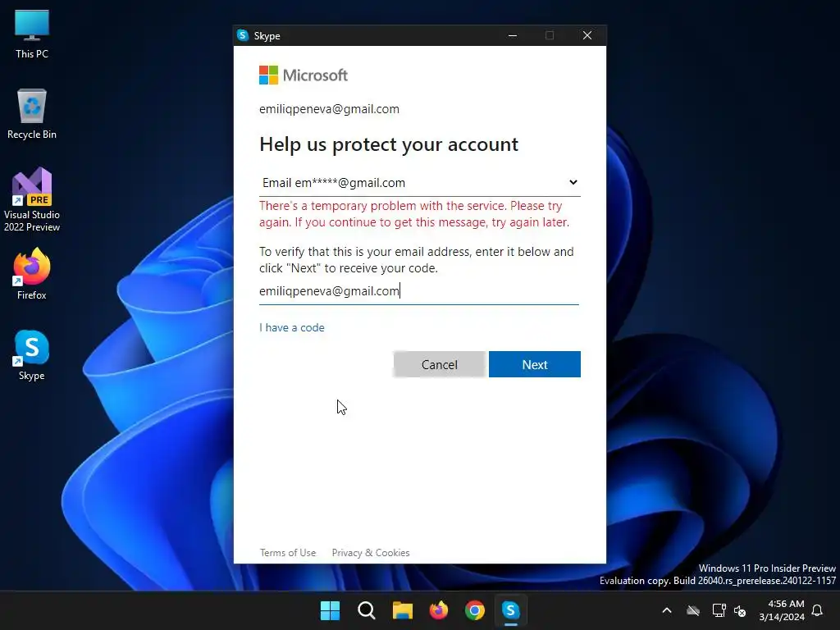Viewport: 840px width, 630px height.
Task: Click the "I have a code" link
Action: 292,327
